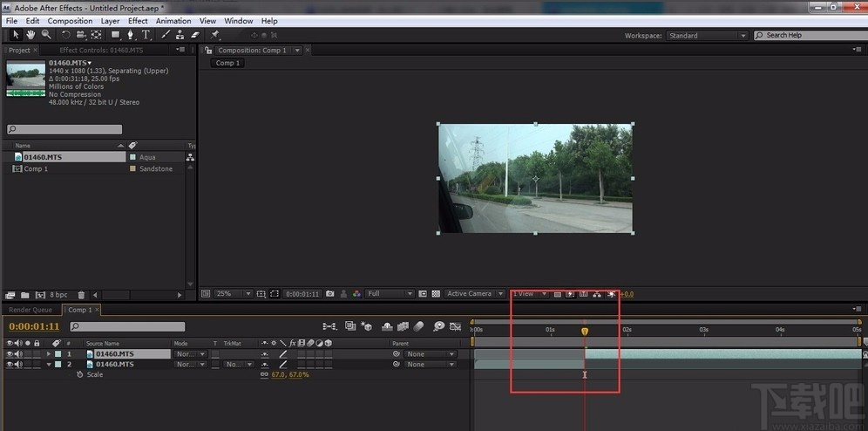Show channel and color management settings
Image resolution: width=868 pixels, height=431 pixels.
click(x=357, y=294)
